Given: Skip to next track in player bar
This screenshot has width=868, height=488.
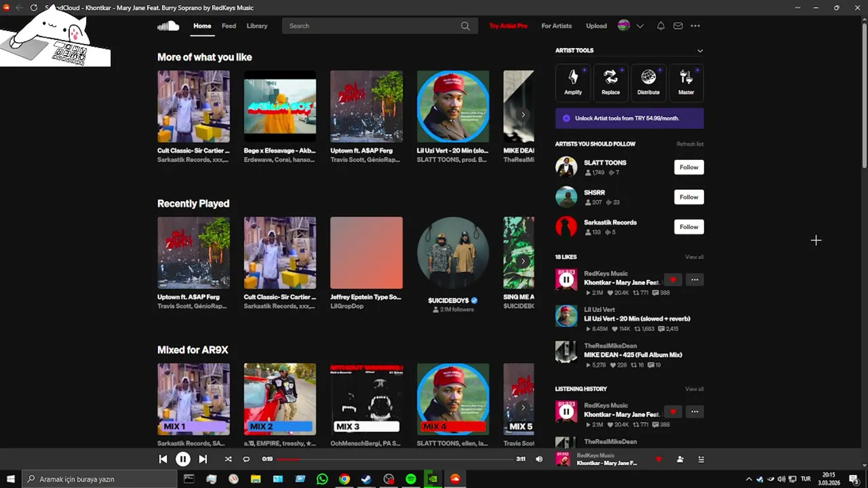Looking at the screenshot, I should tap(203, 459).
